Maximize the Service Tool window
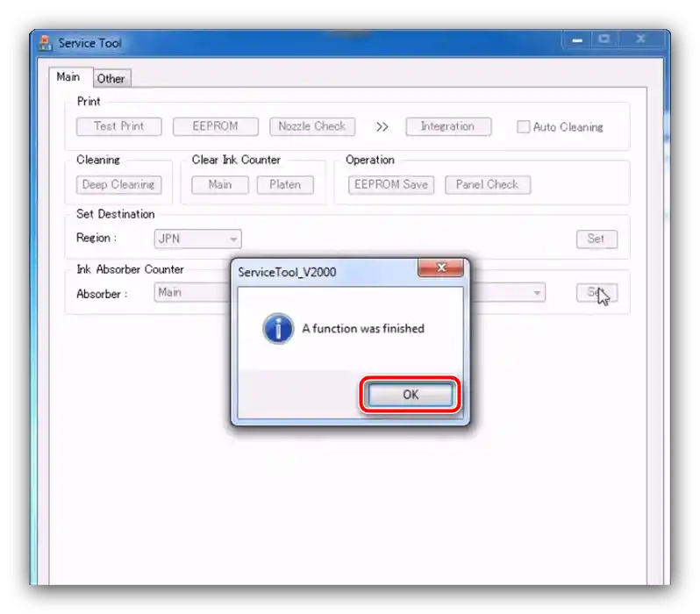 click(604, 39)
